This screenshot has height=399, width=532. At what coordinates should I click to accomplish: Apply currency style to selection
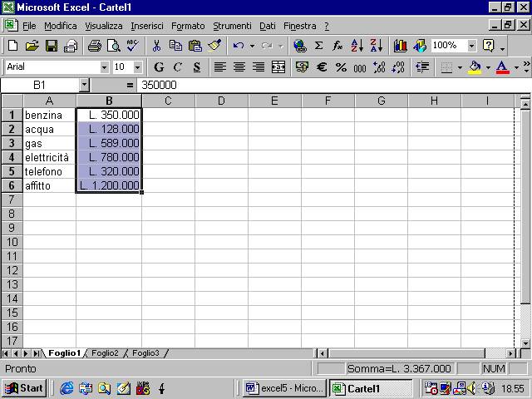302,66
